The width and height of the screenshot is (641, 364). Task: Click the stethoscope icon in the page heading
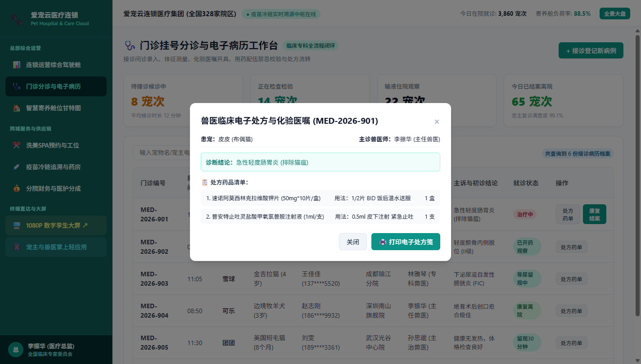click(130, 45)
